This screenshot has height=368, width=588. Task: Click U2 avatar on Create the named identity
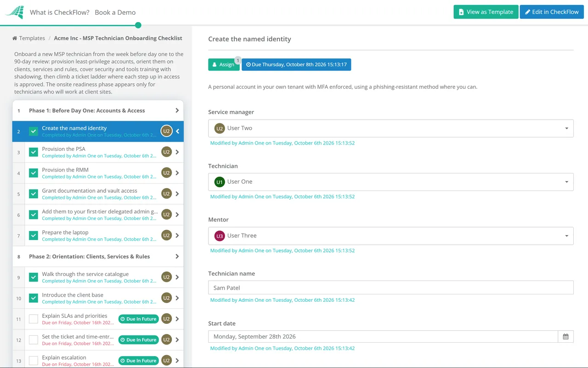tap(166, 131)
